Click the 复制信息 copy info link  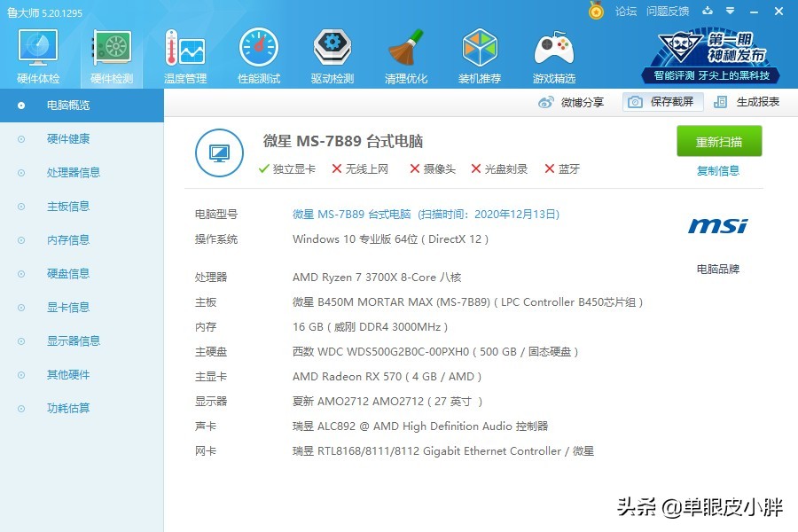pyautogui.click(x=718, y=170)
